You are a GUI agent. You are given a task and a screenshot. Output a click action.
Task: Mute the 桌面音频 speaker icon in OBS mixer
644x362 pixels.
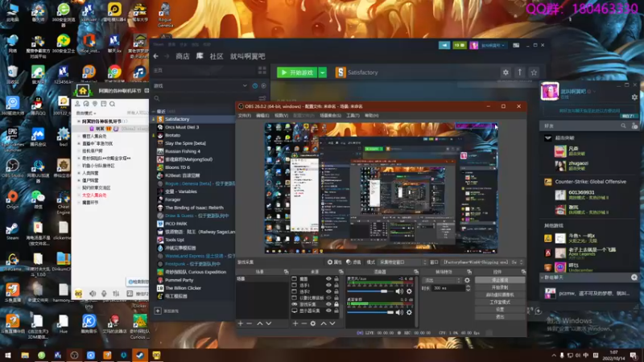point(399,312)
